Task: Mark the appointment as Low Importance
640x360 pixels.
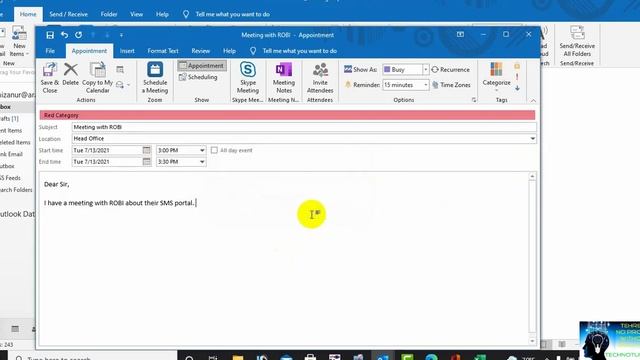Action: pyautogui.click(x=517, y=88)
